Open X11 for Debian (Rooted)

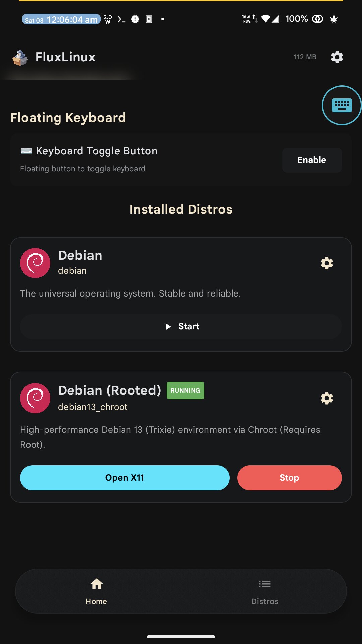coord(125,478)
